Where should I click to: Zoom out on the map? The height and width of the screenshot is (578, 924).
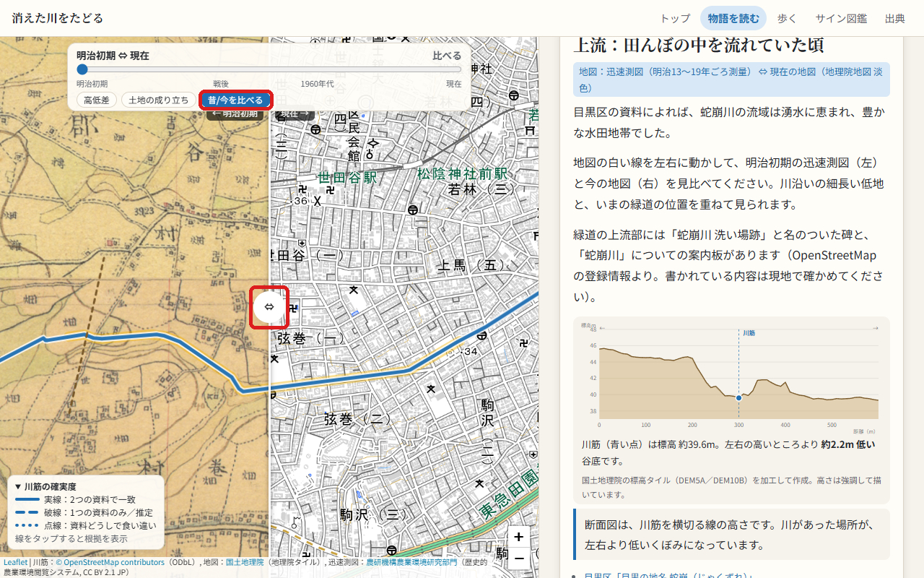[518, 558]
